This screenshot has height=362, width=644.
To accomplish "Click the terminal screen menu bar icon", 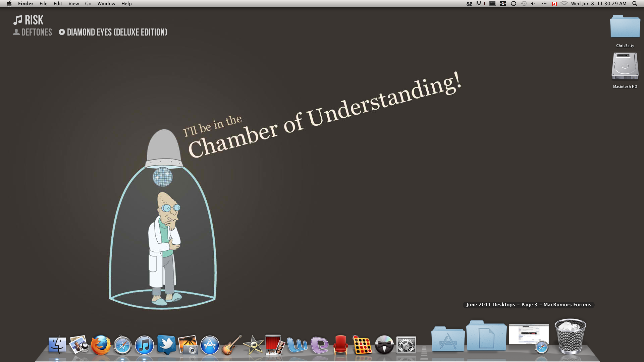I will tap(493, 3).
